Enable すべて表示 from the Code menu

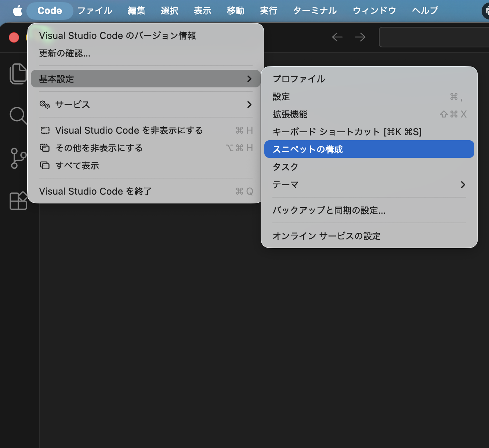(x=77, y=166)
